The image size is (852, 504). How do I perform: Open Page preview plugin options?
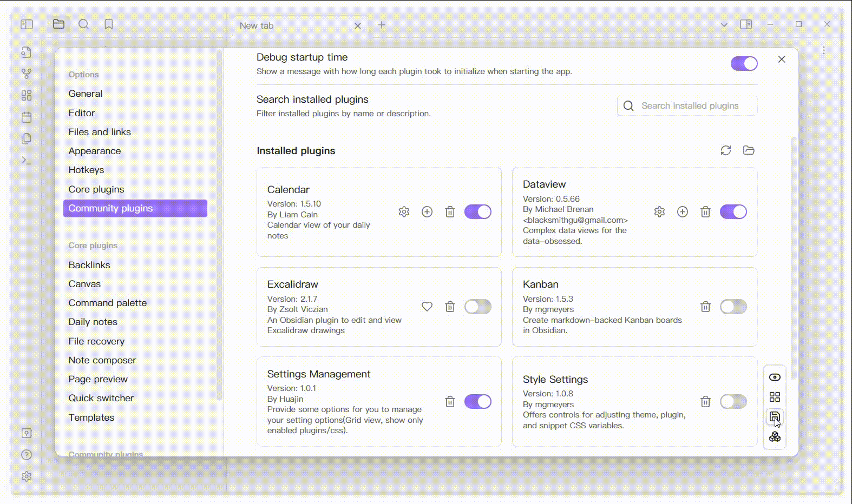pyautogui.click(x=135, y=379)
